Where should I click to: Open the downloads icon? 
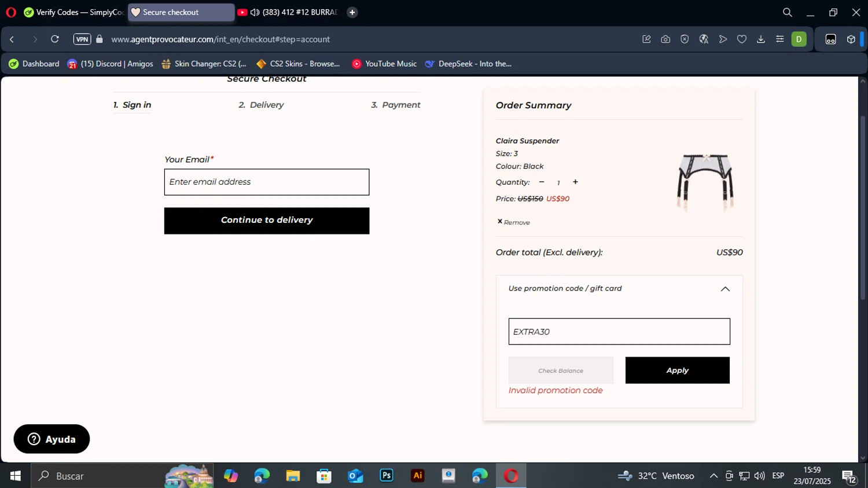pyautogui.click(x=761, y=39)
